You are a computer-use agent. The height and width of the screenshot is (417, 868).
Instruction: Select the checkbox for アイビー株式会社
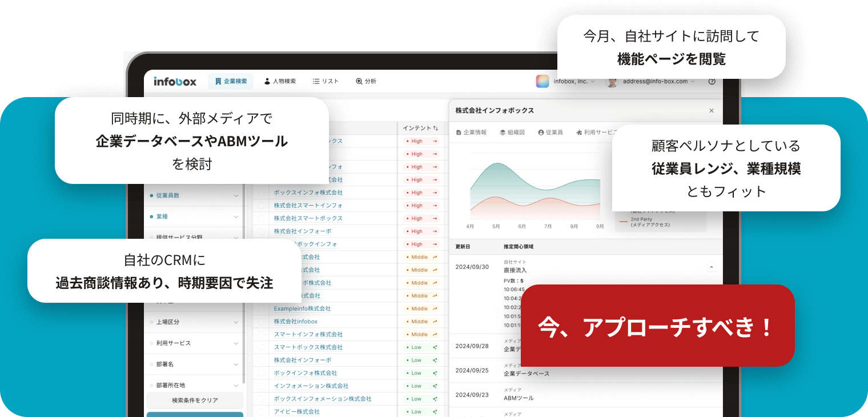[261, 412]
